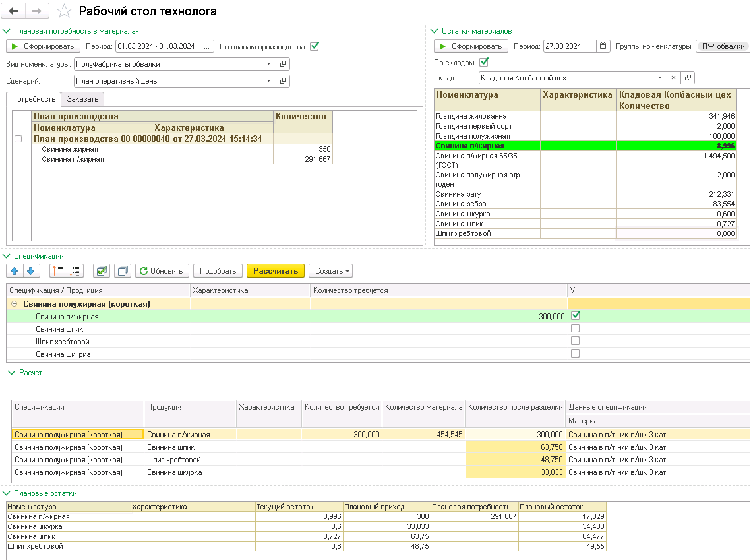This screenshot has height=560, width=751.
Task: Add page to favorites with star icon
Action: coord(64,11)
